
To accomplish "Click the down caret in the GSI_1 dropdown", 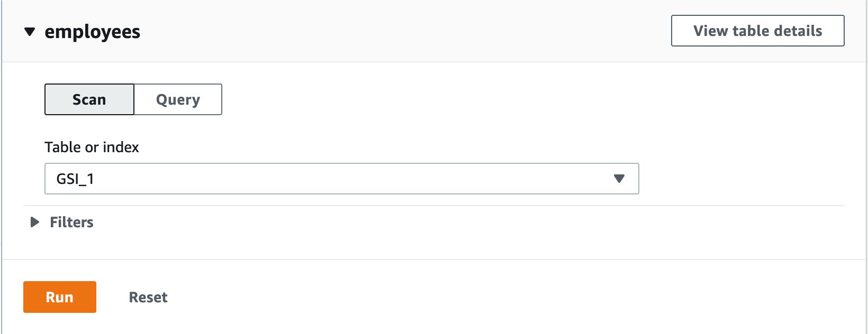I will 619,179.
